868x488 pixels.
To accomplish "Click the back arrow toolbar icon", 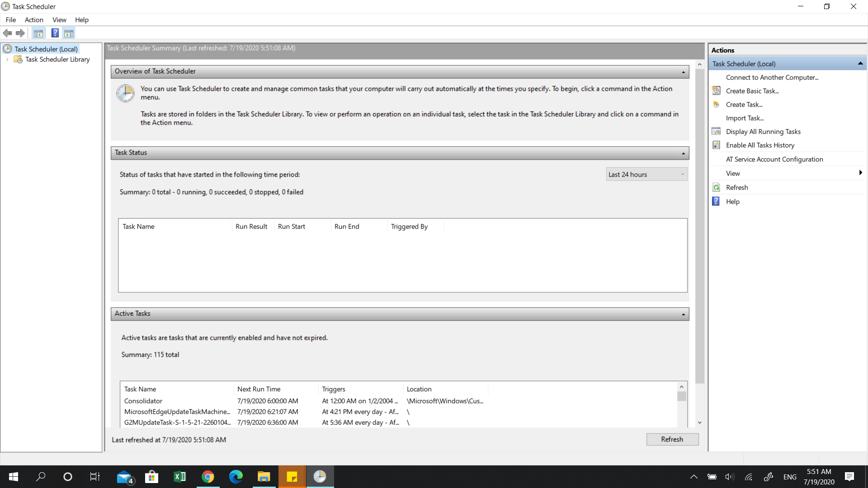I will pos(7,33).
